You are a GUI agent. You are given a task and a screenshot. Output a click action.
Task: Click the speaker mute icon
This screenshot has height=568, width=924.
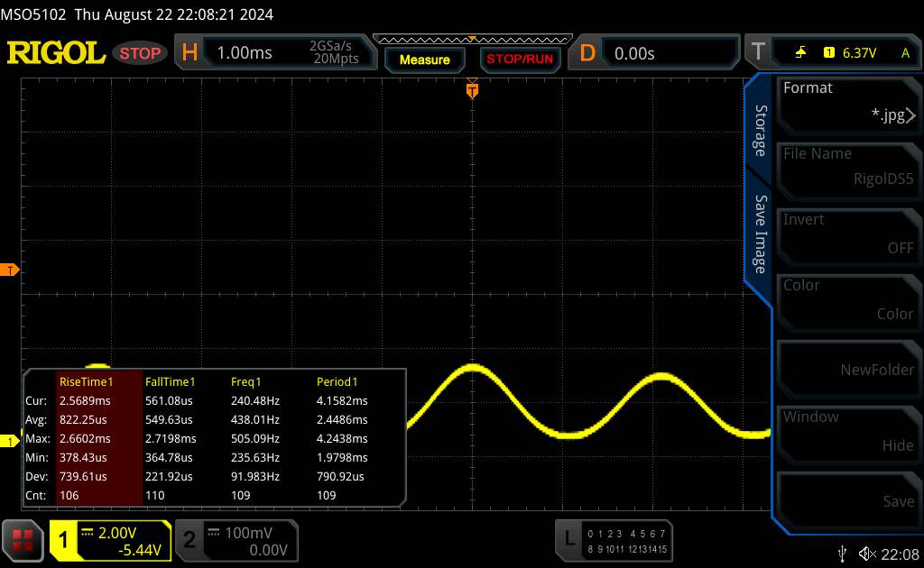pyautogui.click(x=868, y=553)
